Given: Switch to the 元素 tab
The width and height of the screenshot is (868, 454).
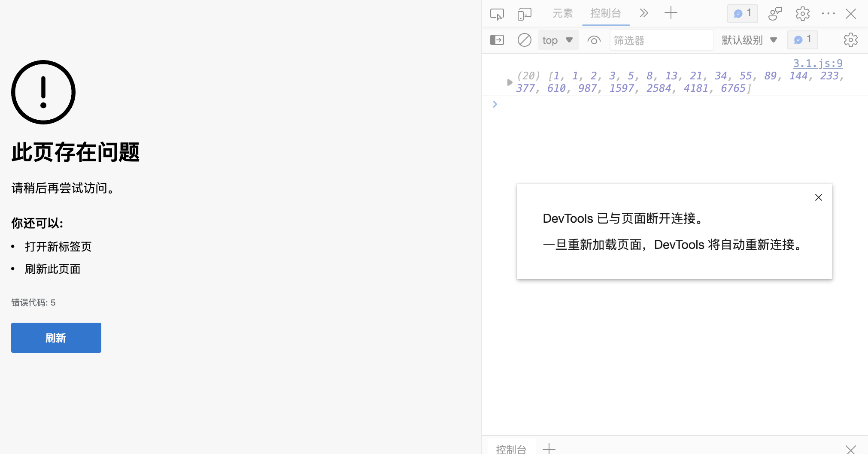Looking at the screenshot, I should click(562, 13).
